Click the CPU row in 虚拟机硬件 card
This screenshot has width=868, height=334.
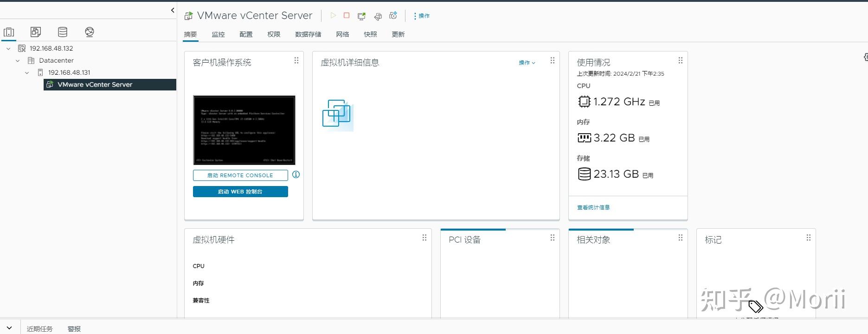coord(199,266)
